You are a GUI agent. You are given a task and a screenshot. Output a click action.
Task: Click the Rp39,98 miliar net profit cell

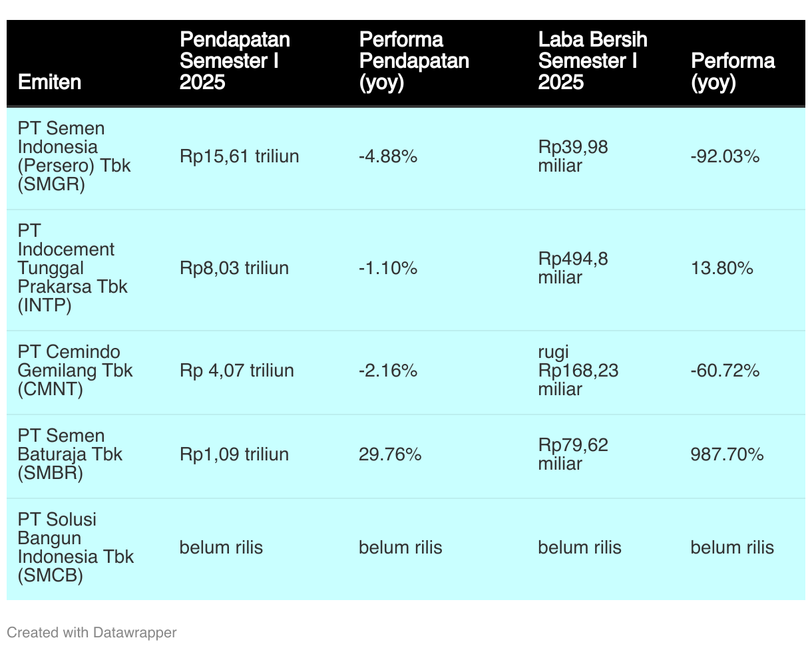pyautogui.click(x=573, y=156)
